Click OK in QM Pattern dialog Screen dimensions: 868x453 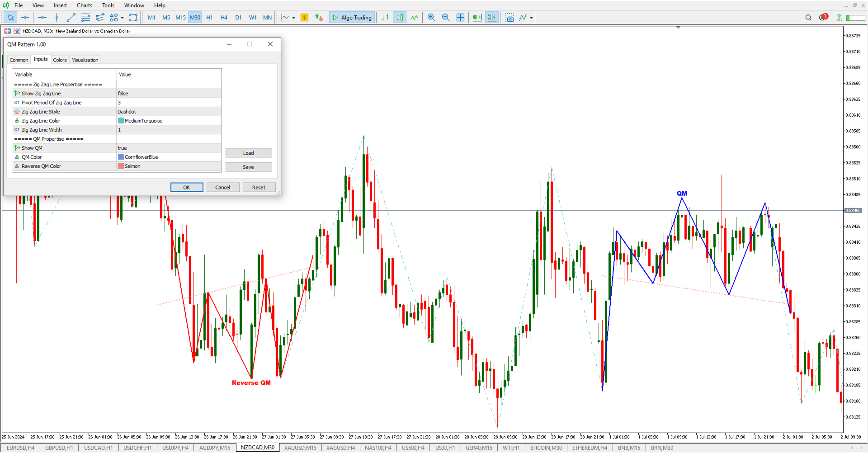click(x=187, y=187)
